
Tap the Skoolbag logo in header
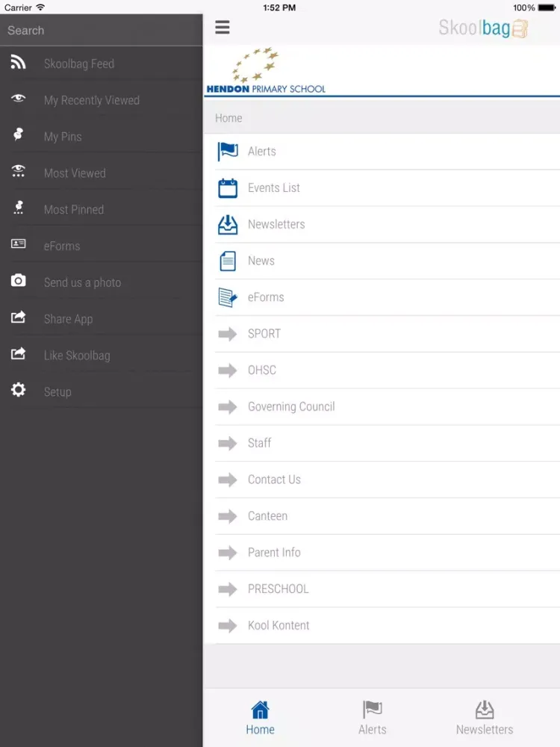[x=483, y=28]
